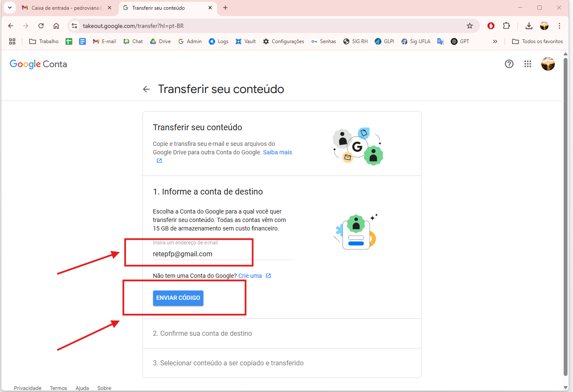The image size is (573, 392).
Task: Open the Chrome extensions puzzle icon
Action: [x=506, y=26]
